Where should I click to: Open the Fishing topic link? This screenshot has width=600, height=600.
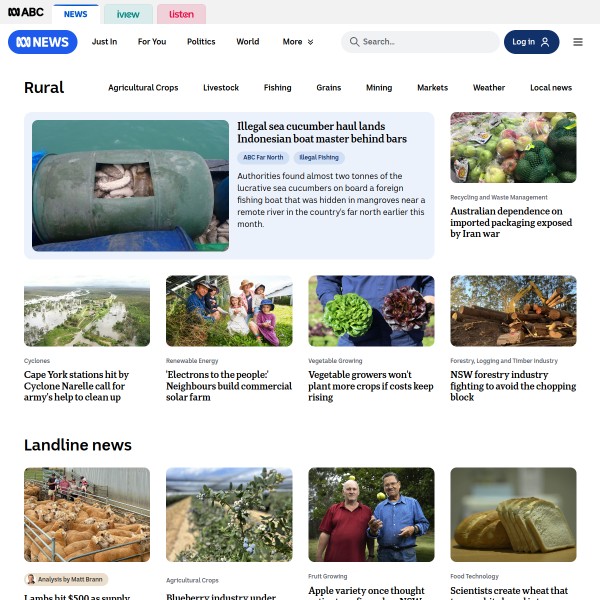point(277,88)
